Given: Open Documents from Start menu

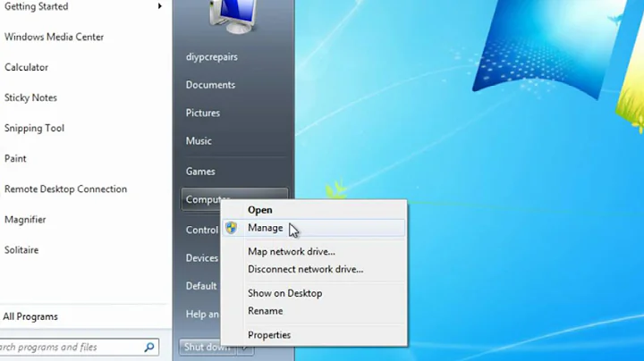Looking at the screenshot, I should [x=210, y=85].
